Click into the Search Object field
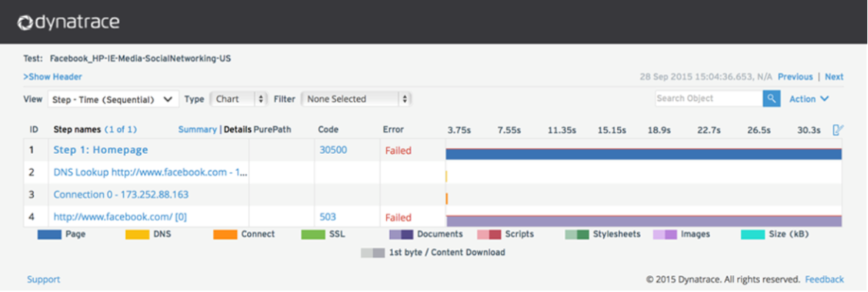This screenshot has width=868, height=292. (x=708, y=99)
